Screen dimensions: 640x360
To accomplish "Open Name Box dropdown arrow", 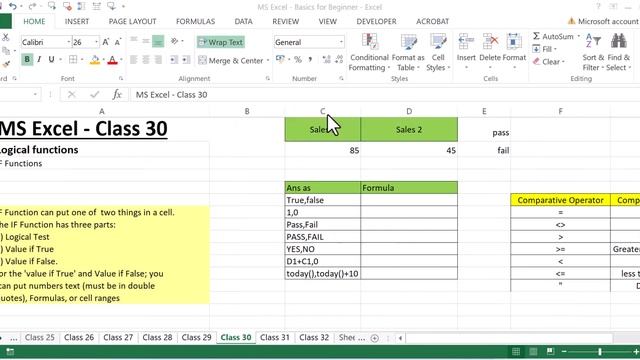I will 35,95.
